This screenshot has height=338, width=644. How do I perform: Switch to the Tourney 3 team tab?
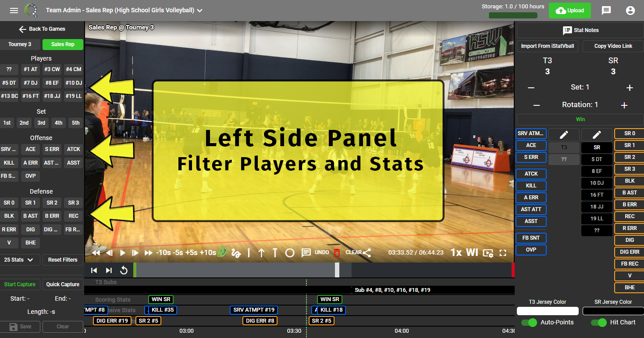[x=20, y=44]
